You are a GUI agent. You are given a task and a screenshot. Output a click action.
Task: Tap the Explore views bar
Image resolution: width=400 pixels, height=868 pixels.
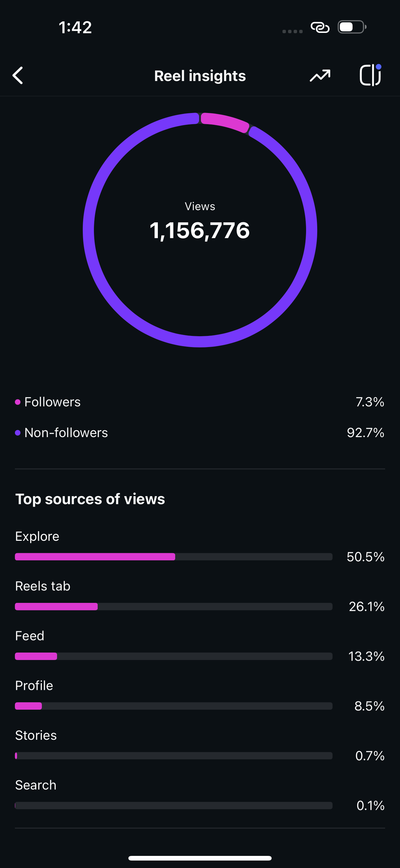click(174, 557)
